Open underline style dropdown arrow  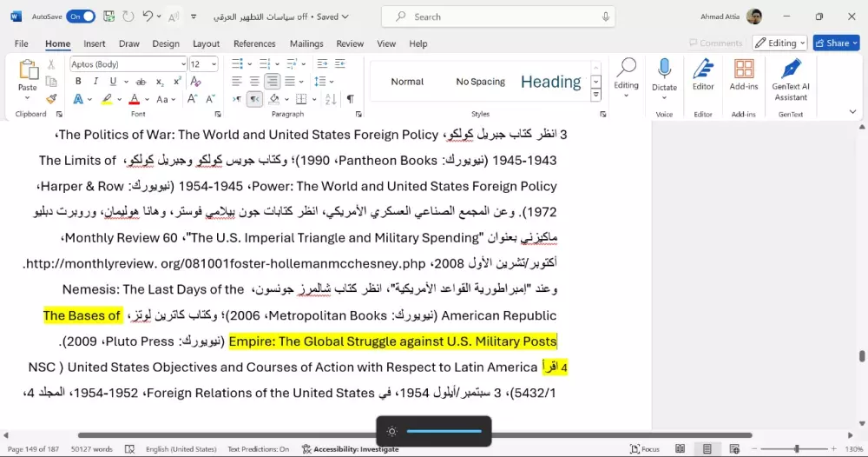[x=126, y=82]
